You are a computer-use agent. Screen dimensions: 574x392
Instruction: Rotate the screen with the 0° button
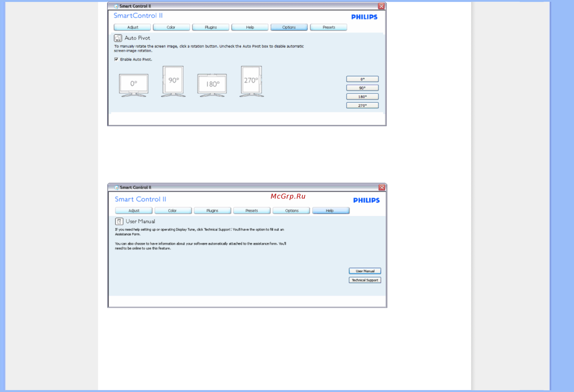pyautogui.click(x=362, y=79)
